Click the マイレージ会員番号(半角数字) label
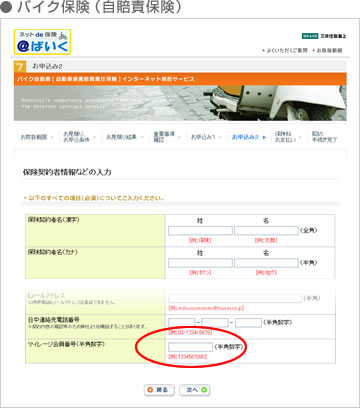360x408 pixels. (66, 344)
